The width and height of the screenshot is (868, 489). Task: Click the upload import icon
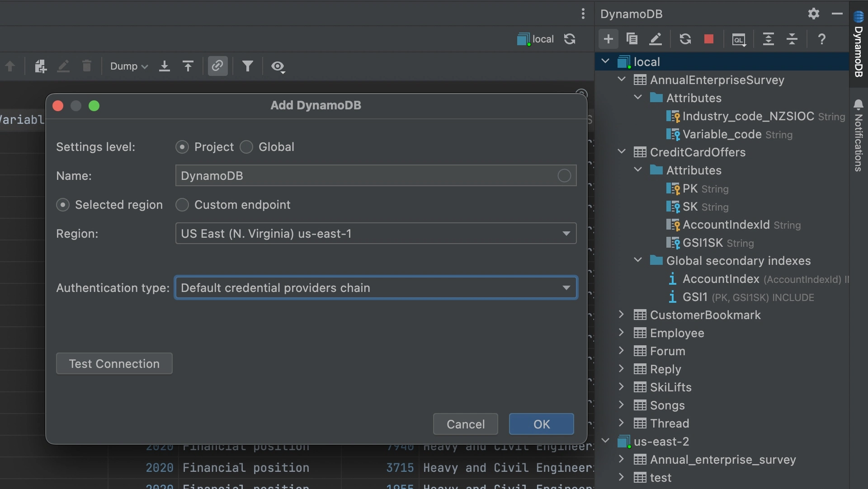[188, 66]
